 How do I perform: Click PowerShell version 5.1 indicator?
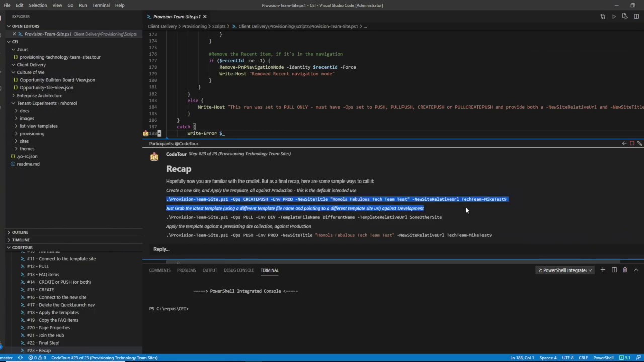pyautogui.click(x=625, y=358)
